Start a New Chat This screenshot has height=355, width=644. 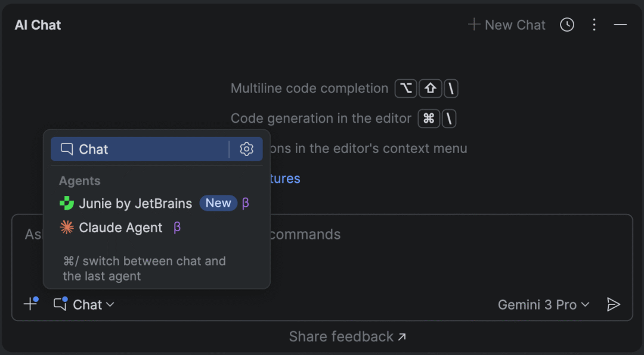point(506,24)
